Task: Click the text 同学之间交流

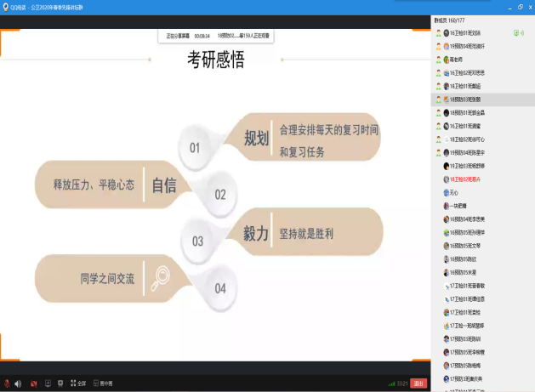Action: [107, 279]
